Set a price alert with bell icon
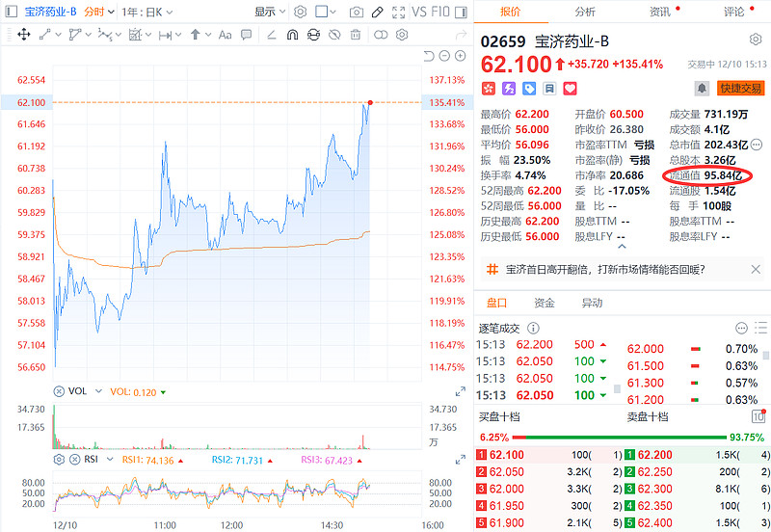This screenshot has height=532, width=771. (703, 89)
